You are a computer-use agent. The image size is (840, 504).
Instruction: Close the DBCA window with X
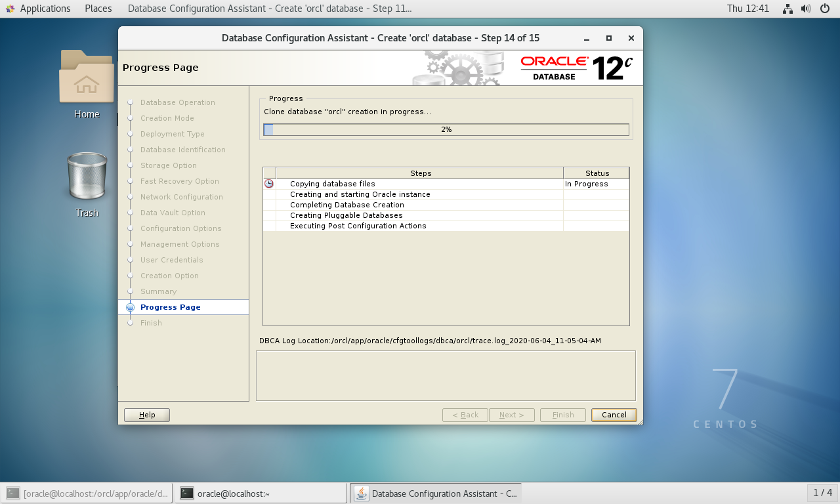point(631,38)
